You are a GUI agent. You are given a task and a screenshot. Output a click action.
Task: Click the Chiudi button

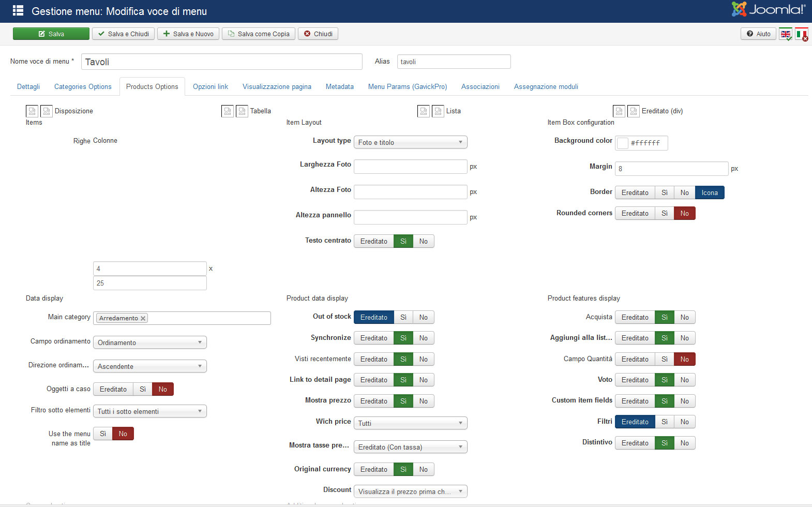point(318,34)
